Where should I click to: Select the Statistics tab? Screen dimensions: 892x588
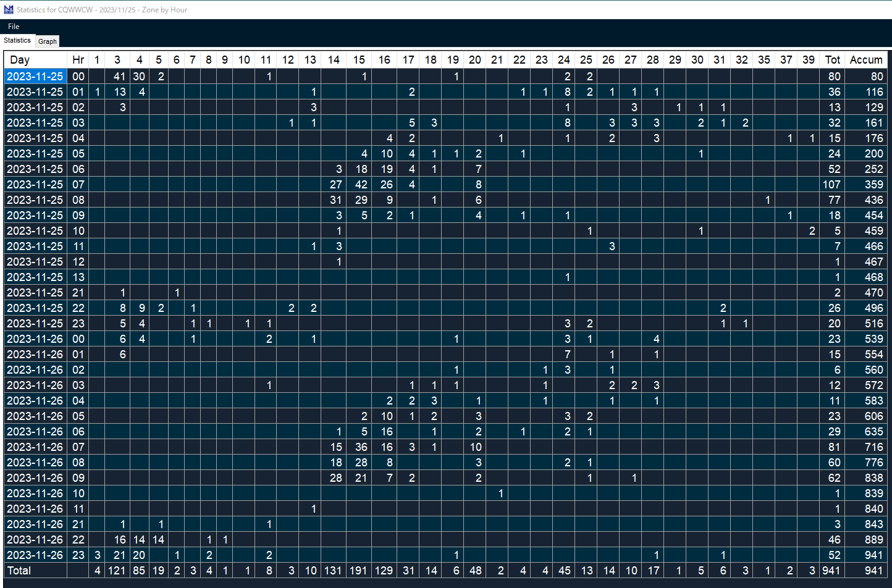[x=17, y=40]
